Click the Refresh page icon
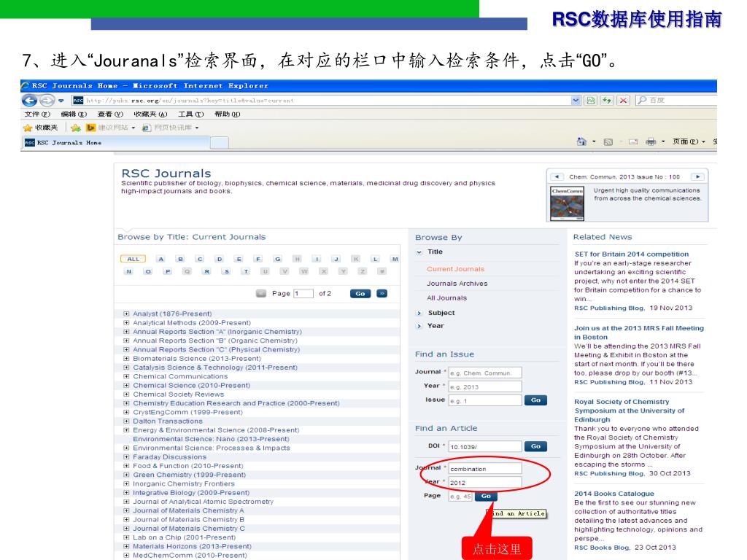Viewport: 747px width, 560px height. [606, 101]
